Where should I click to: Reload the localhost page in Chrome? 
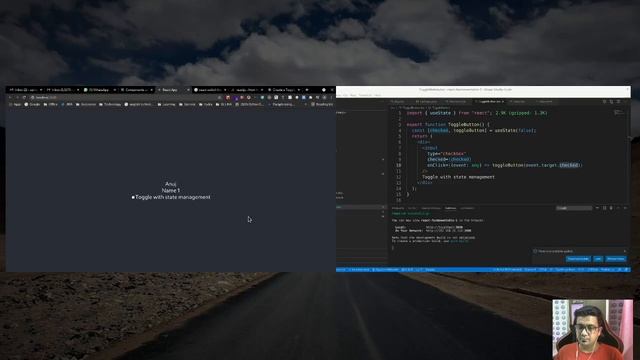coord(24,98)
